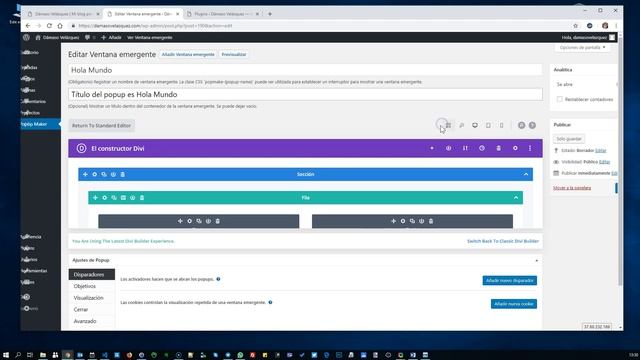Add module with the left module's plus icon
Screen dimensions: 640x360
pos(180,221)
